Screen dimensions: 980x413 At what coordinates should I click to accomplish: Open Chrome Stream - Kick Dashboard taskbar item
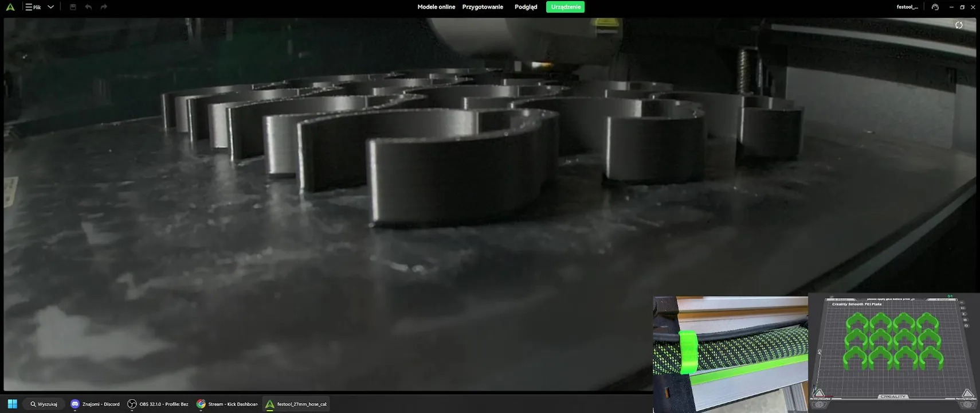coord(227,404)
